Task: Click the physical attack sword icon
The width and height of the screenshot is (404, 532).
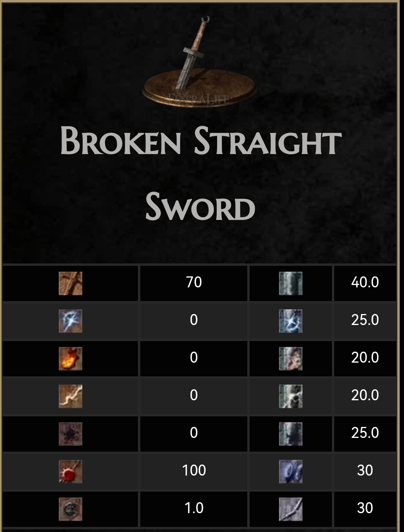Action: tap(71, 283)
